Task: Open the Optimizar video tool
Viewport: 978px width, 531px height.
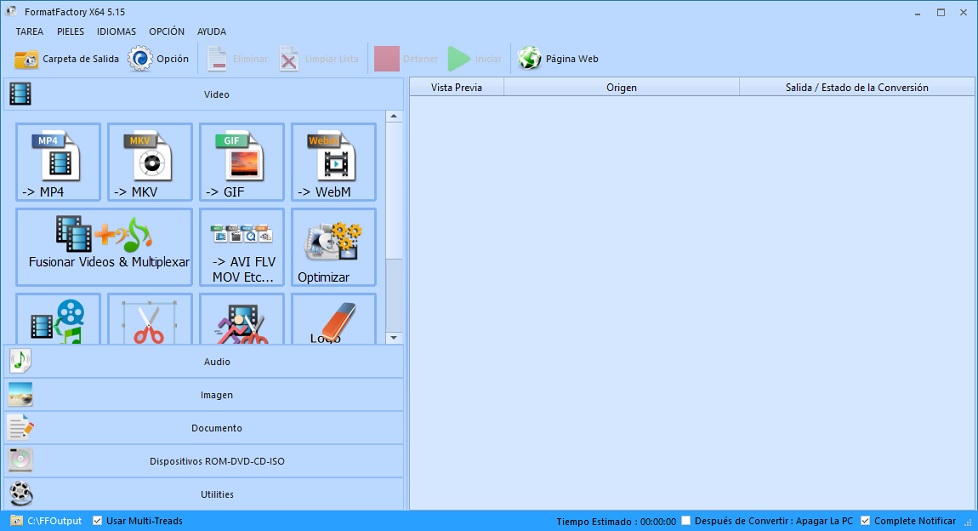Action: 334,247
